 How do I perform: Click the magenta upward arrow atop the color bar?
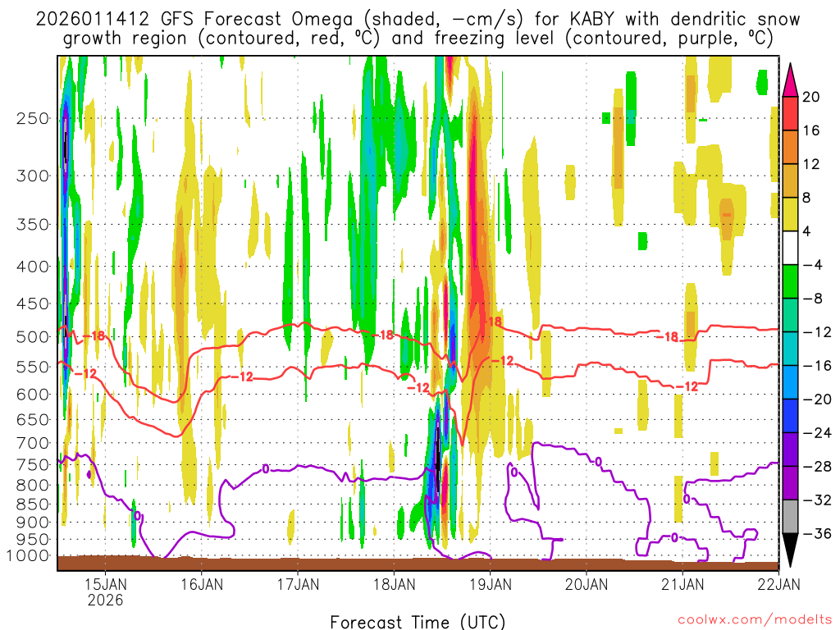(791, 79)
